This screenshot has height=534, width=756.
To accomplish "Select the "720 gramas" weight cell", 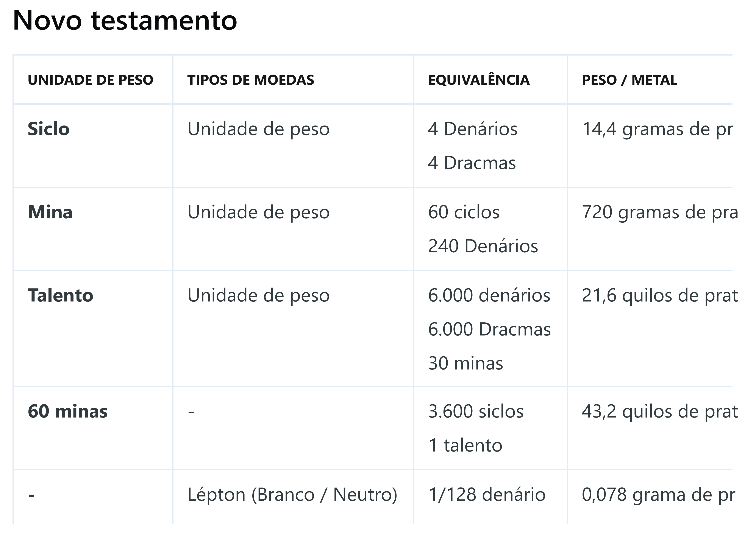I will (659, 212).
